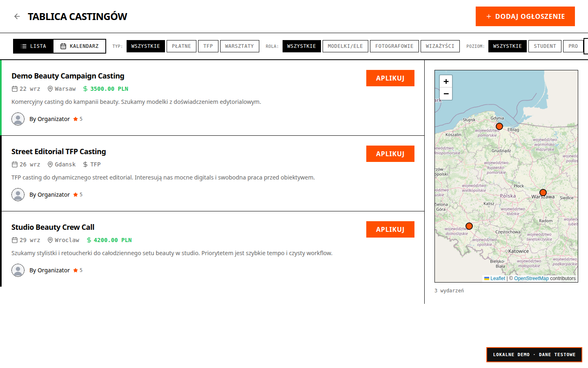This screenshot has width=588, height=368.
Task: Filter level by Student
Action: [x=545, y=46]
